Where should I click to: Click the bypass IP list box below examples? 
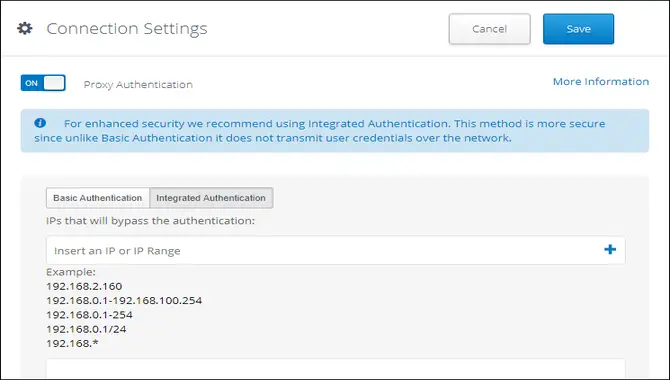(335, 368)
